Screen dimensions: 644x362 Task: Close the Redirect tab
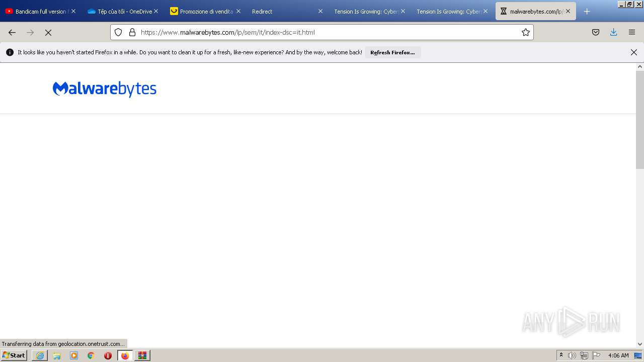[320, 11]
